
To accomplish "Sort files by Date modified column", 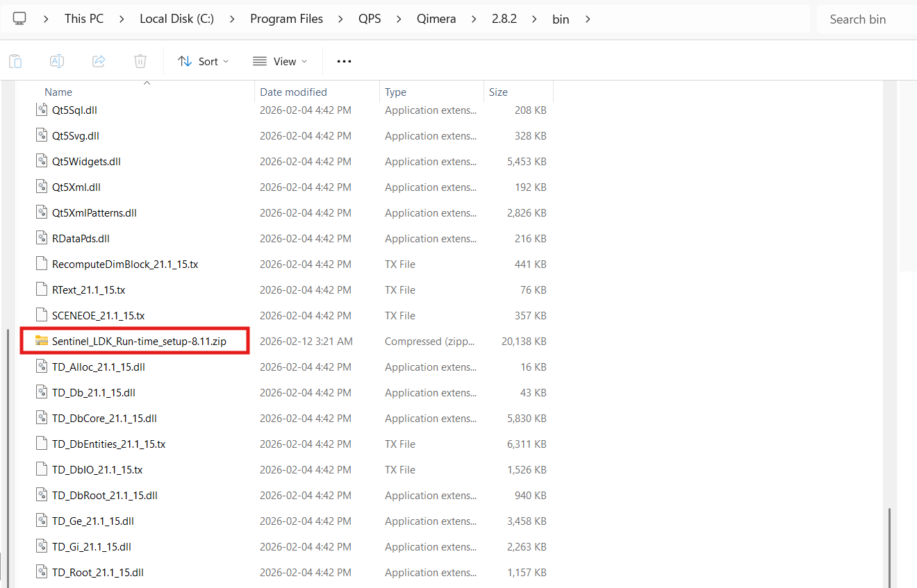I will [293, 92].
